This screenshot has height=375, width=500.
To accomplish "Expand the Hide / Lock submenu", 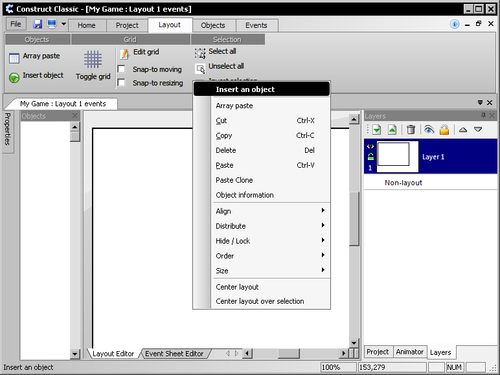I will pyautogui.click(x=262, y=241).
